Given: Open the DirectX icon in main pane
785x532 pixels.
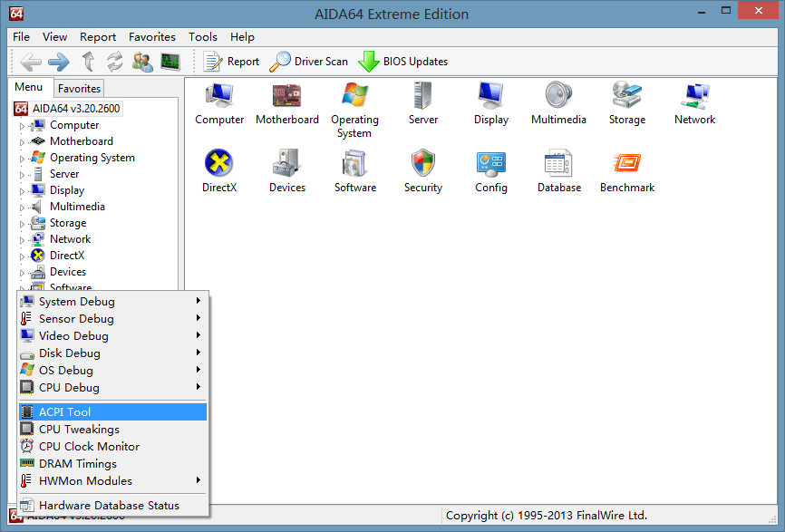Looking at the screenshot, I should [x=218, y=163].
